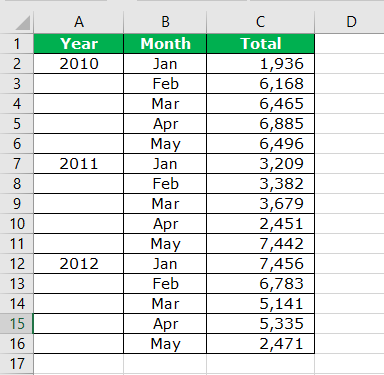The width and height of the screenshot is (384, 375).
Task: Select the cell with total 3,382
Action: [x=261, y=184]
